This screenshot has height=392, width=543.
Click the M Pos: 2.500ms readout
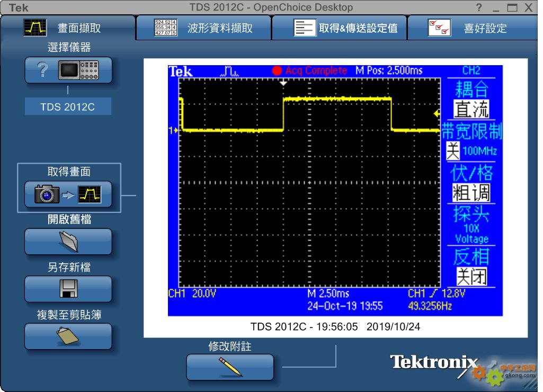(x=389, y=70)
